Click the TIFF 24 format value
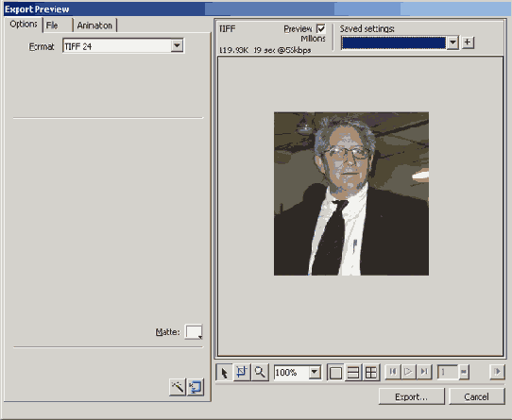The width and height of the screenshot is (512, 420). [x=117, y=46]
